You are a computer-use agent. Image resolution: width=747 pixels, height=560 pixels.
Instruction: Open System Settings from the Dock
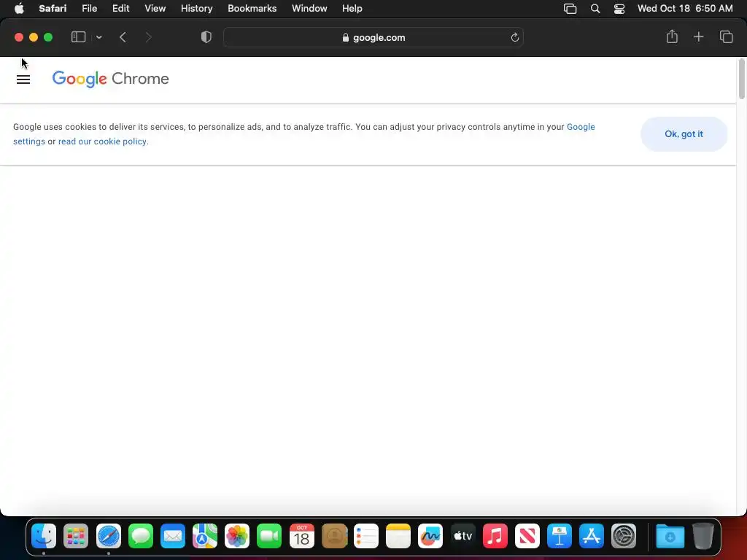click(x=624, y=536)
